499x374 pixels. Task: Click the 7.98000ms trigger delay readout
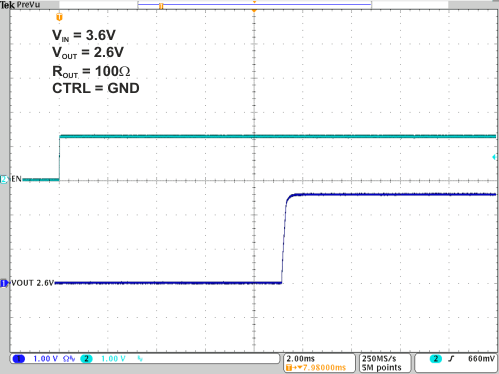point(316,367)
